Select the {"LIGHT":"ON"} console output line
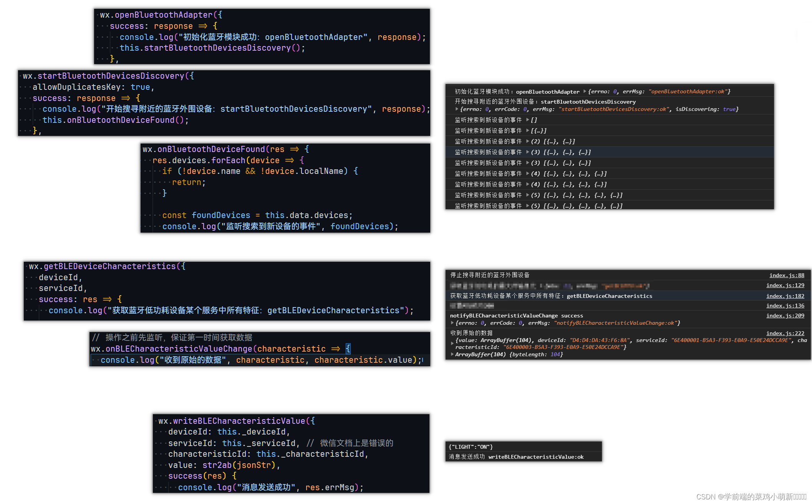 point(471,447)
